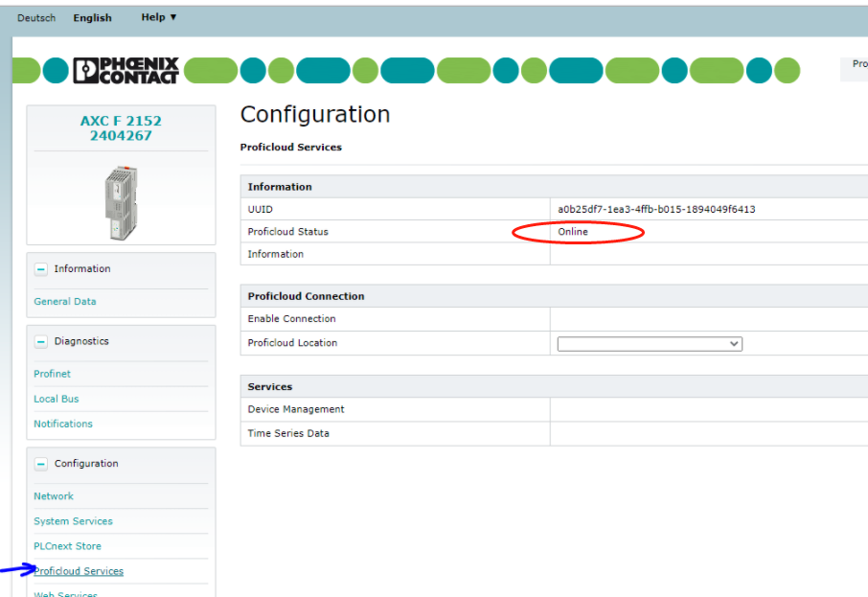Open the General Data page

pos(65,301)
